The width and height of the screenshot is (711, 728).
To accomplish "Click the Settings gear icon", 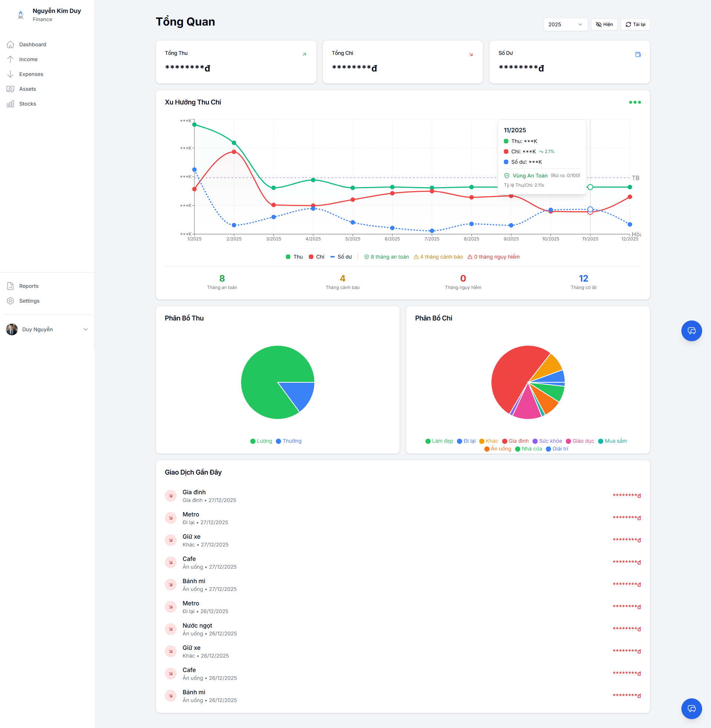I will [x=10, y=301].
